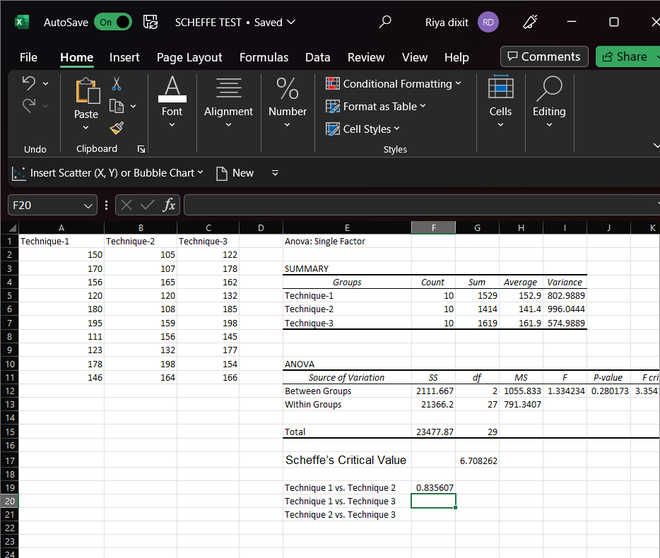The width and height of the screenshot is (660, 558).
Task: Click cell 'Technique-1' header in A1
Action: (x=61, y=241)
